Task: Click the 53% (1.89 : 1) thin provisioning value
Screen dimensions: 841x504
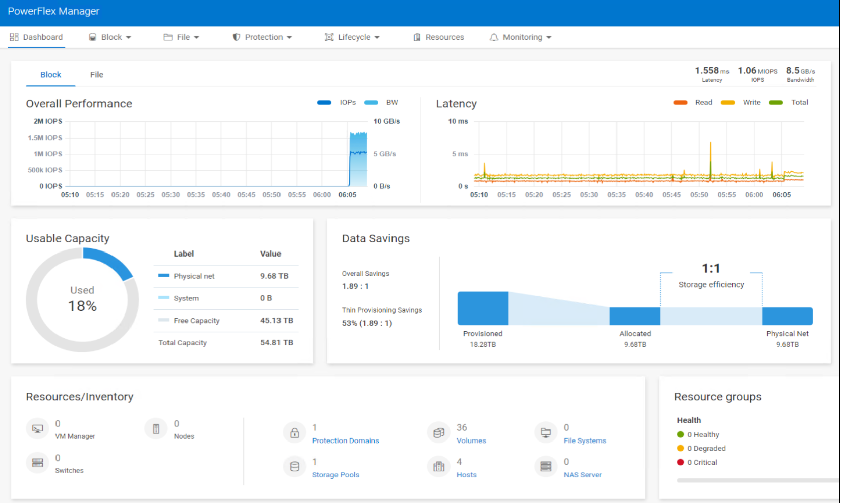Action: tap(367, 323)
